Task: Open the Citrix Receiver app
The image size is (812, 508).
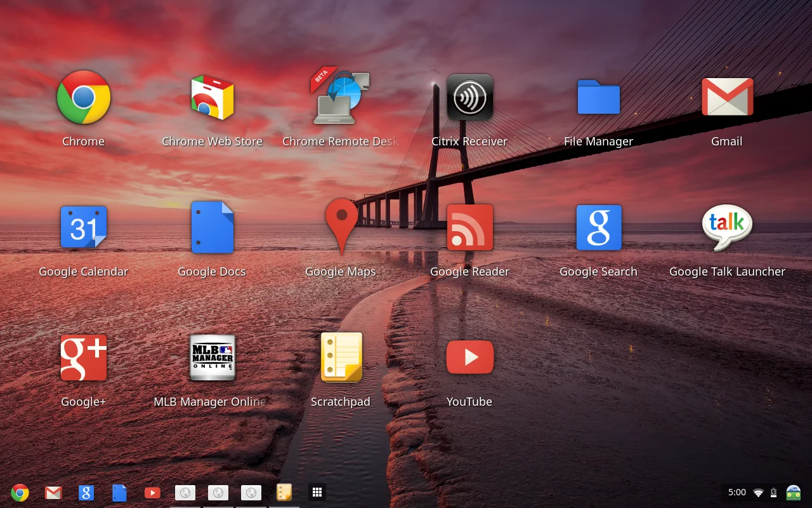Action: [x=470, y=97]
